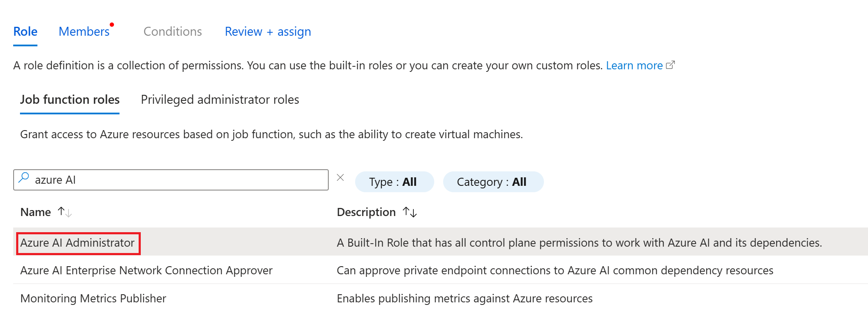The width and height of the screenshot is (868, 310).
Task: Choose the Monitoring Metrics Publisher role
Action: point(93,299)
